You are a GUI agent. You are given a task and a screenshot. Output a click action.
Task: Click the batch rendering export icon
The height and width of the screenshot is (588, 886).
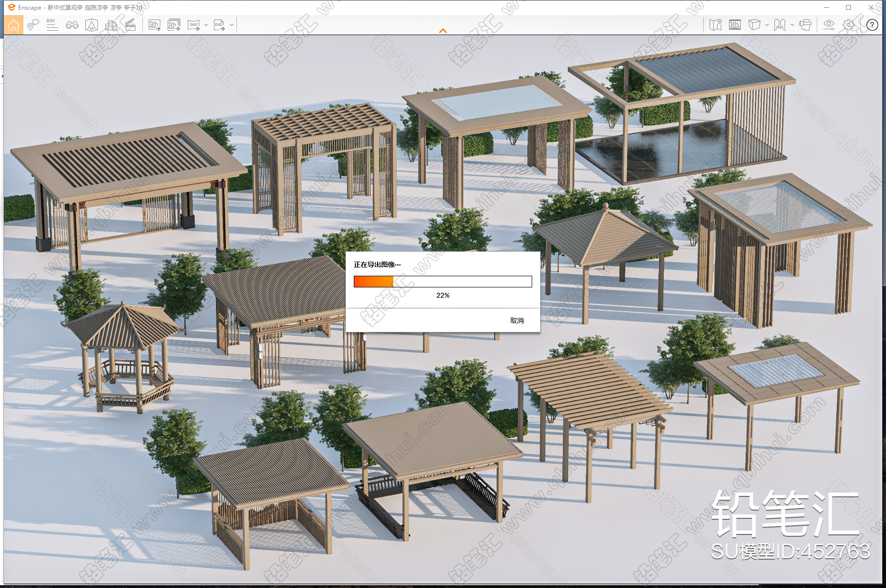tap(174, 25)
